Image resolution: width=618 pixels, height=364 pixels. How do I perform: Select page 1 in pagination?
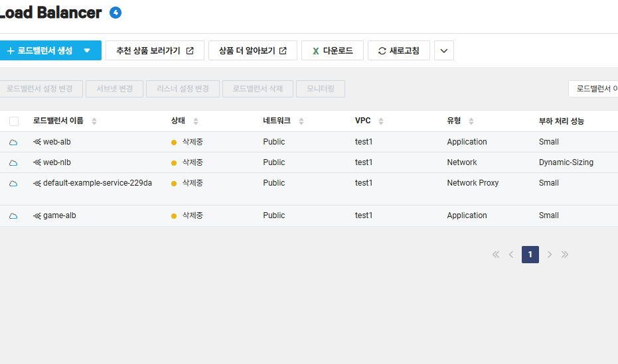pyautogui.click(x=530, y=255)
